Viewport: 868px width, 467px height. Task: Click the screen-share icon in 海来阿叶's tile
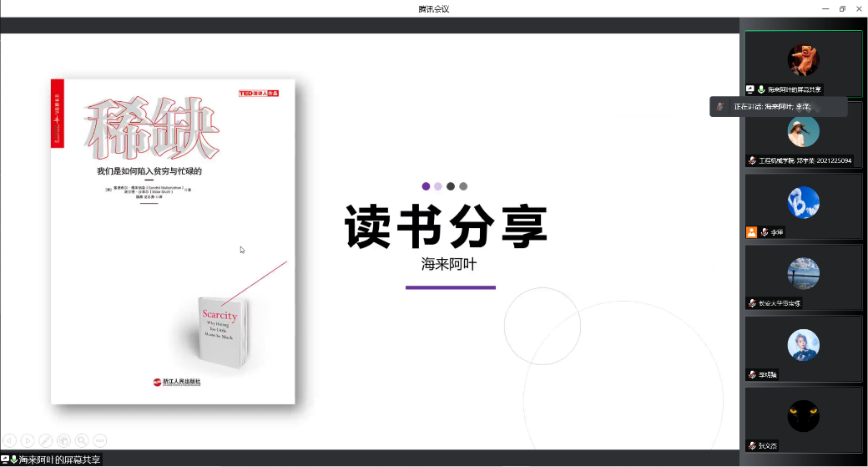click(750, 89)
